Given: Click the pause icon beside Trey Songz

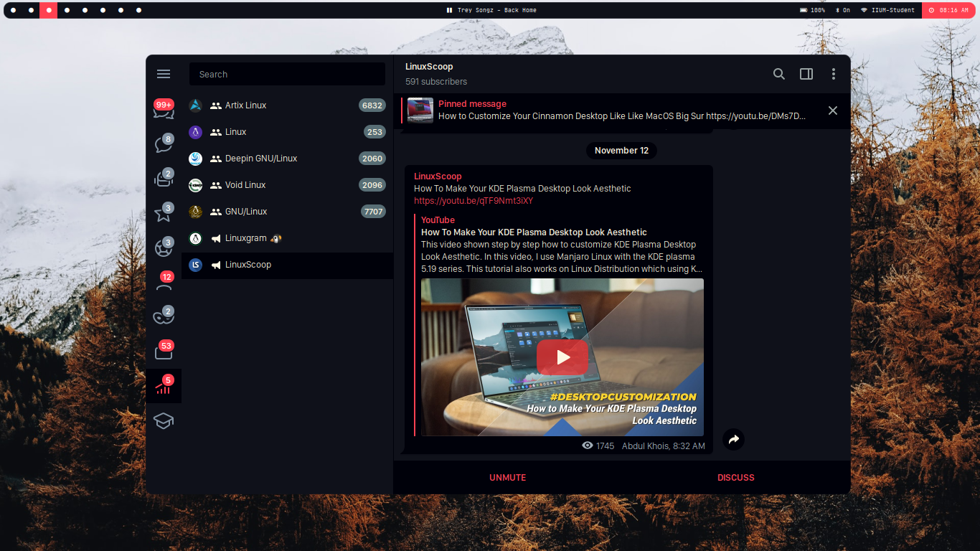Looking at the screenshot, I should 449,10.
